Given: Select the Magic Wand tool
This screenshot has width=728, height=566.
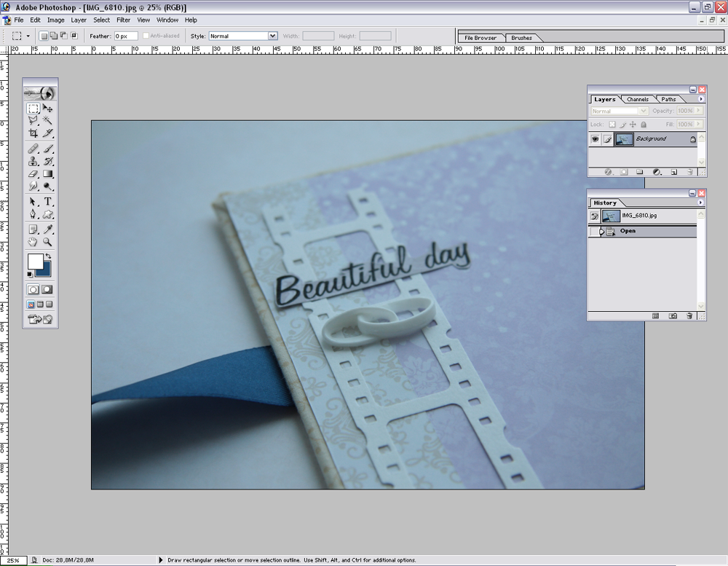Looking at the screenshot, I should pos(47,121).
